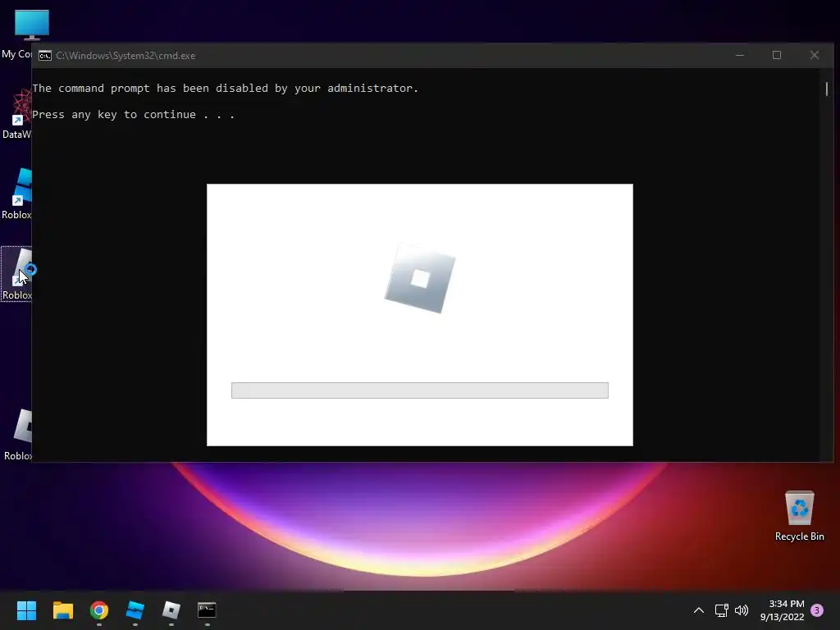The height and width of the screenshot is (630, 840).
Task: Click the Roblox loading progress bar
Action: pyautogui.click(x=419, y=390)
